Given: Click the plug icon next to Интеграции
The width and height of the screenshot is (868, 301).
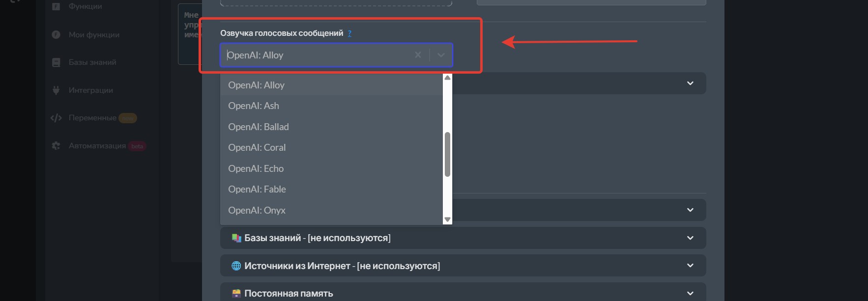Looking at the screenshot, I should 56,90.
